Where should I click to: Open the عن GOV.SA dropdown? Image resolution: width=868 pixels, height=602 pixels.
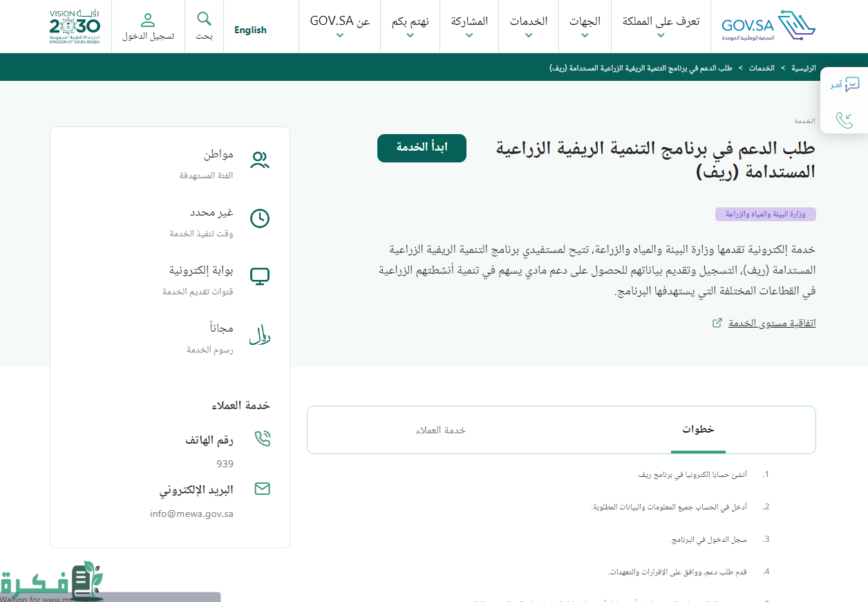pyautogui.click(x=339, y=26)
